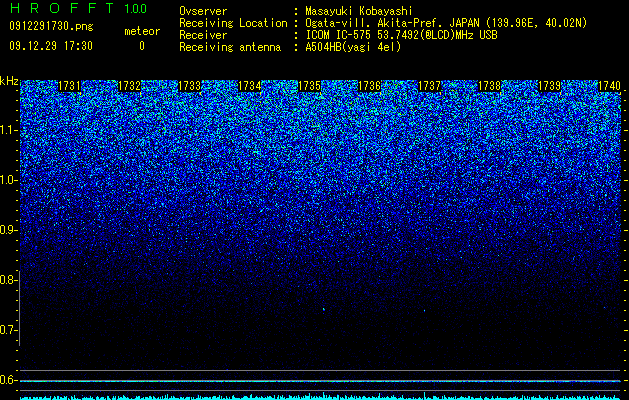Click the 1738 time marker label

489,86
